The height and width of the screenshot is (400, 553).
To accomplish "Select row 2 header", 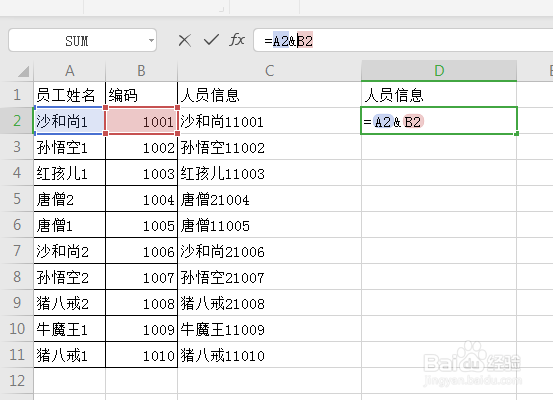I will (x=17, y=121).
